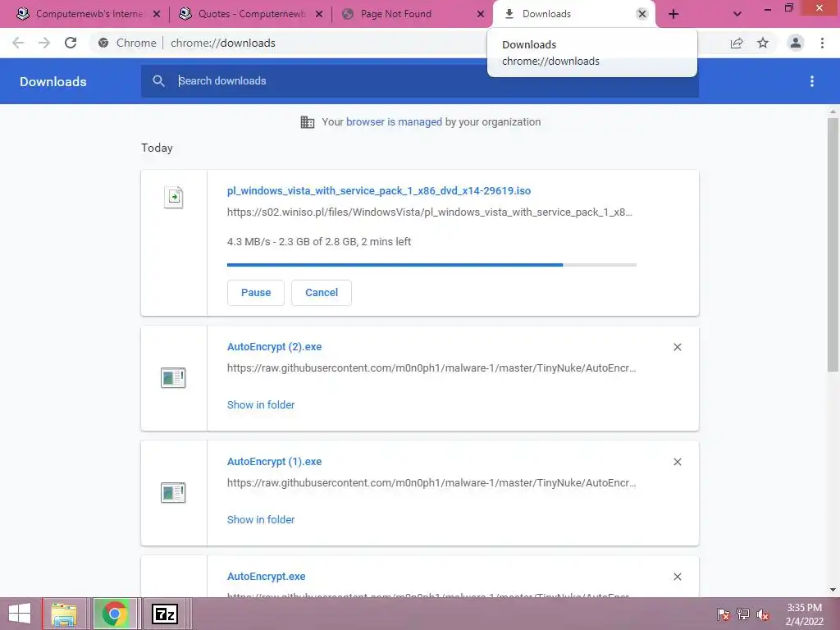
Task: Open a new tab with plus
Action: [x=673, y=14]
